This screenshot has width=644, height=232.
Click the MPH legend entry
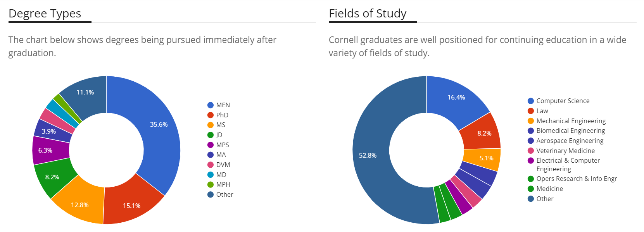[223, 184]
